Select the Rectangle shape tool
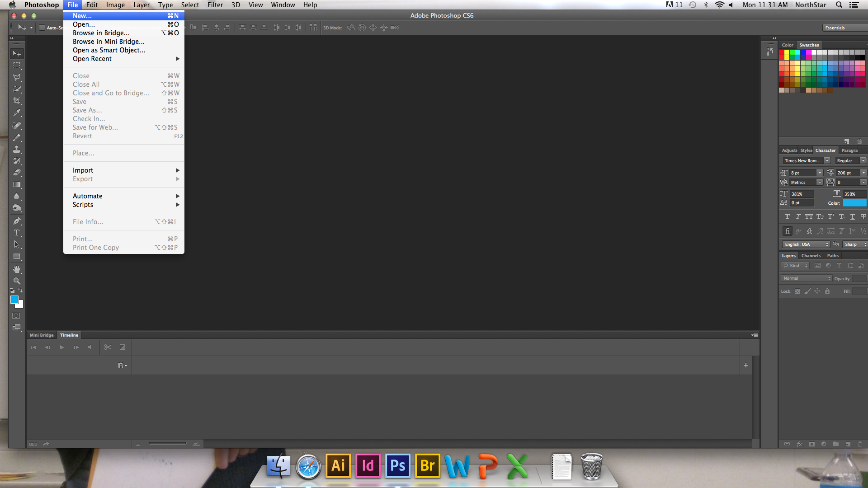The height and width of the screenshot is (488, 868). (x=17, y=256)
